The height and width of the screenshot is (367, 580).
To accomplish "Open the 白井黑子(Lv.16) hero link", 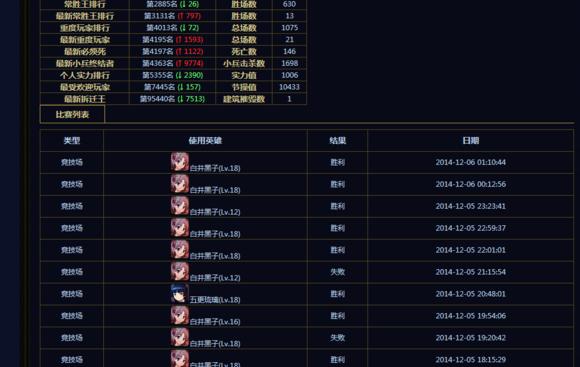I will (215, 322).
